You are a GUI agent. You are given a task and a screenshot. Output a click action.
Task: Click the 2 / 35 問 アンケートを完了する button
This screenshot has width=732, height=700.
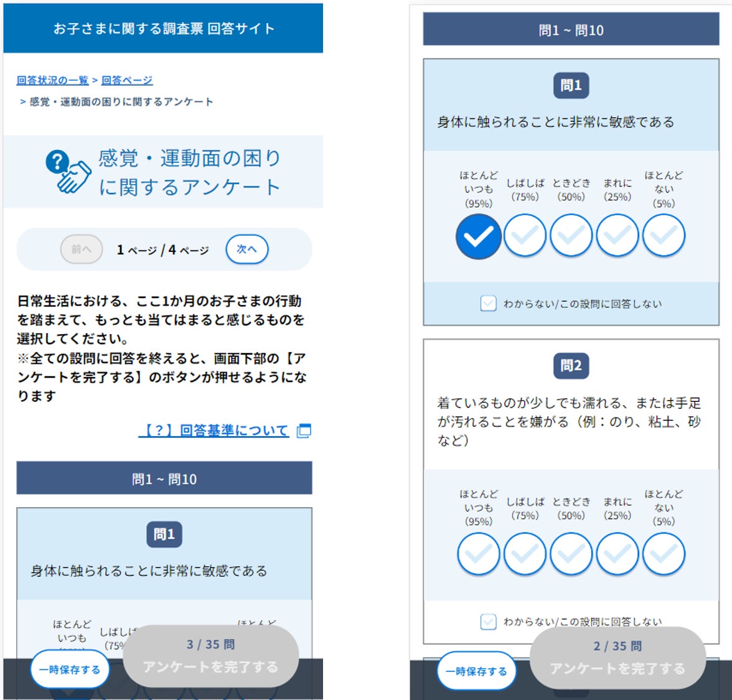tap(617, 658)
